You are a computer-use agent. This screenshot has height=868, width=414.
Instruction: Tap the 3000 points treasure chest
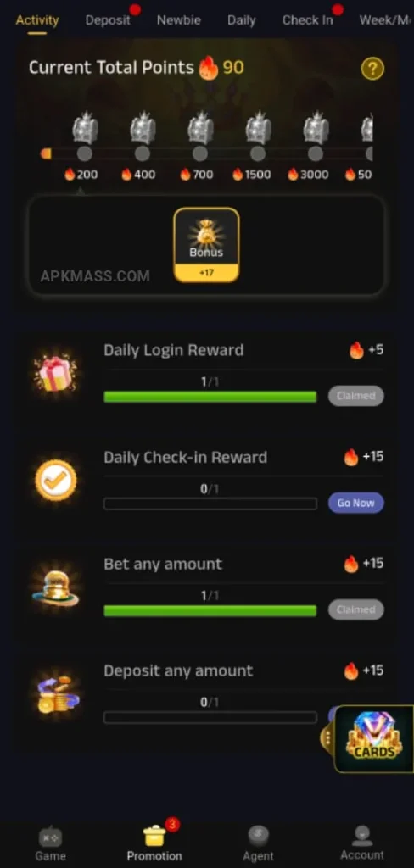coord(316,127)
